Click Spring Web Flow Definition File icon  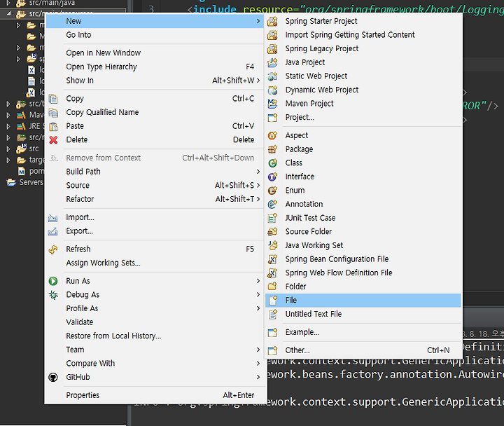(x=272, y=273)
